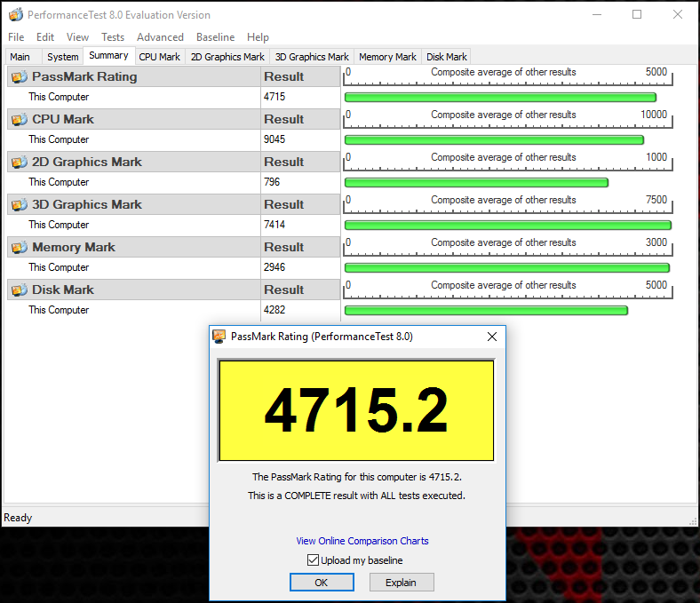
Task: Open the File menu
Action: click(16, 37)
